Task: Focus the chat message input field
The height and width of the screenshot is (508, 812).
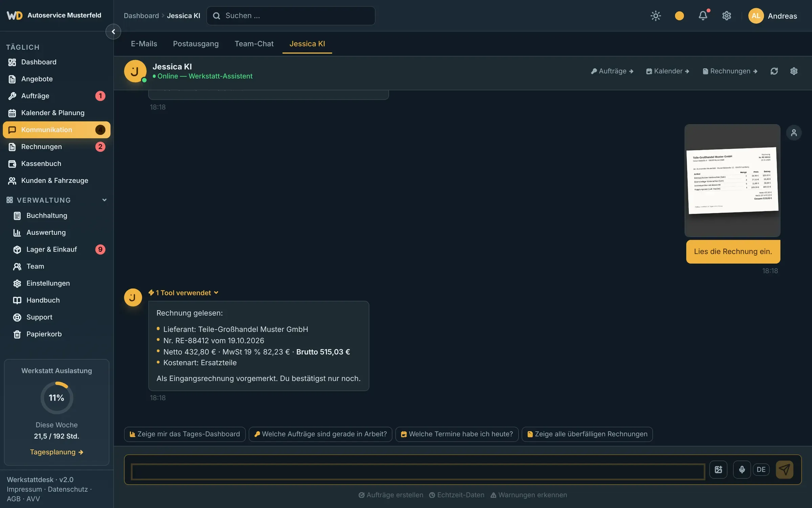Action: [x=418, y=471]
